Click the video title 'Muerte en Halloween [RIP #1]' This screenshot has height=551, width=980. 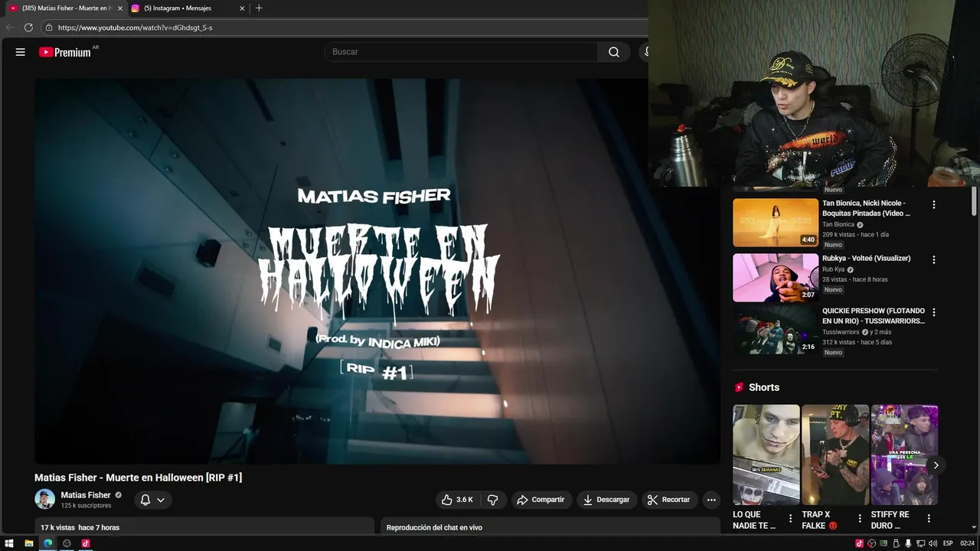click(138, 478)
